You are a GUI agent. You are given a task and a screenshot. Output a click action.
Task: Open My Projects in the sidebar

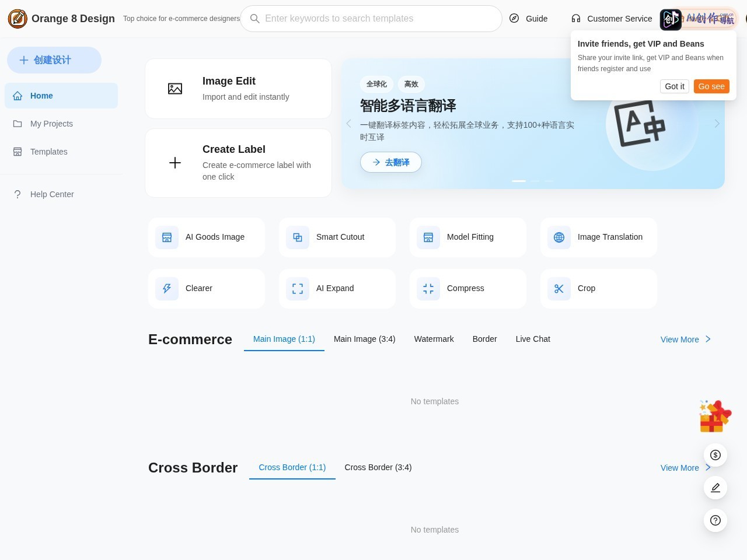(61, 124)
